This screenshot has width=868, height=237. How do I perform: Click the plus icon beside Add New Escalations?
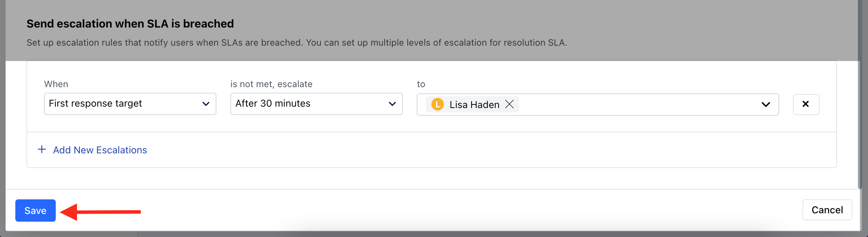click(42, 150)
